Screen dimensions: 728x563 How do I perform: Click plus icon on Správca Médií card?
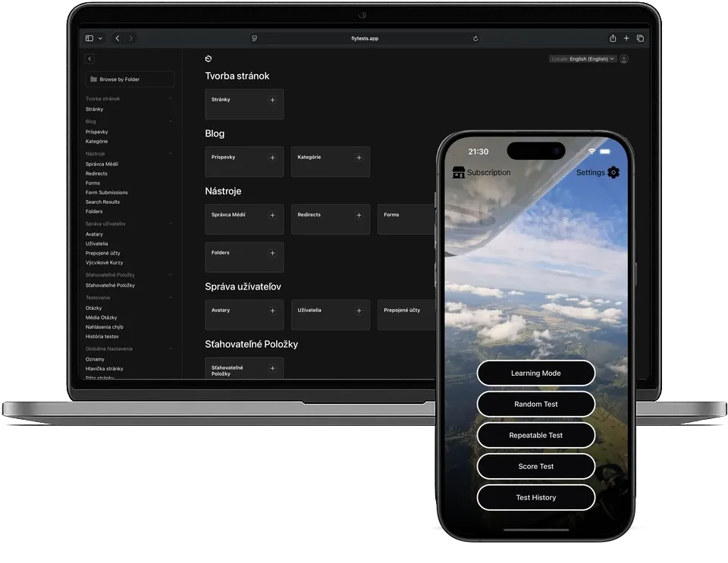click(272, 215)
